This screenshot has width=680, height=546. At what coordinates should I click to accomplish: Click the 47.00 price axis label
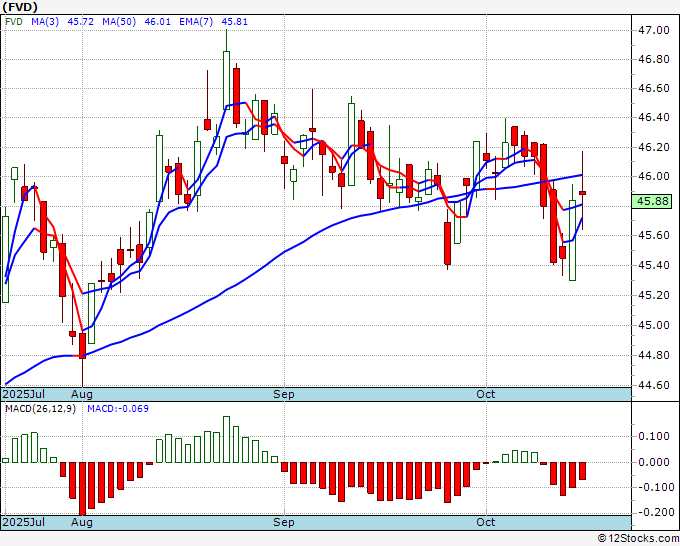click(x=654, y=30)
